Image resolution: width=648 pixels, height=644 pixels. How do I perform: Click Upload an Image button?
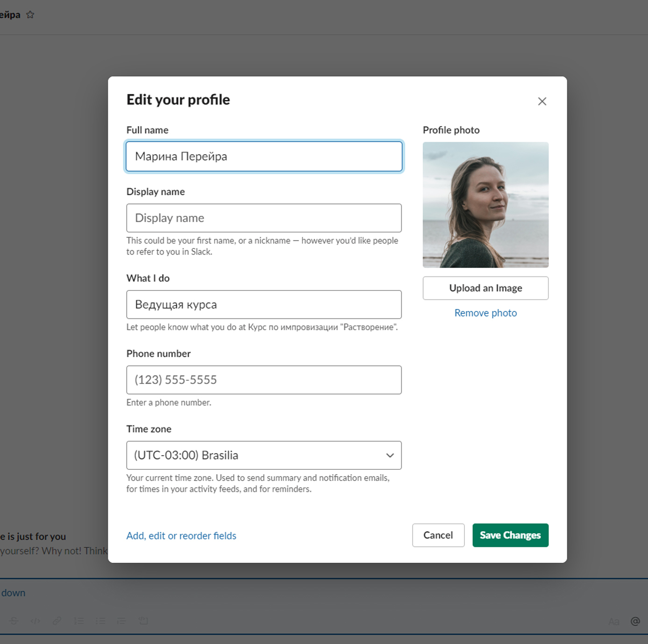(485, 288)
